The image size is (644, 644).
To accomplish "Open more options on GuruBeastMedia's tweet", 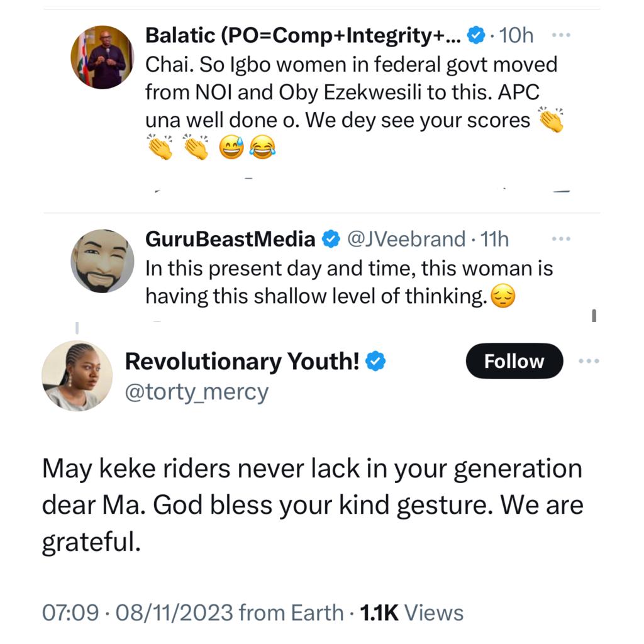I will pyautogui.click(x=560, y=239).
